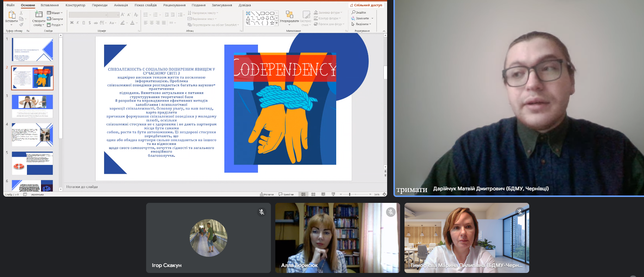Image resolution: width=644 pixels, height=277 pixels.
Task: Expand the shapes gallery More button
Action: pyautogui.click(x=277, y=23)
